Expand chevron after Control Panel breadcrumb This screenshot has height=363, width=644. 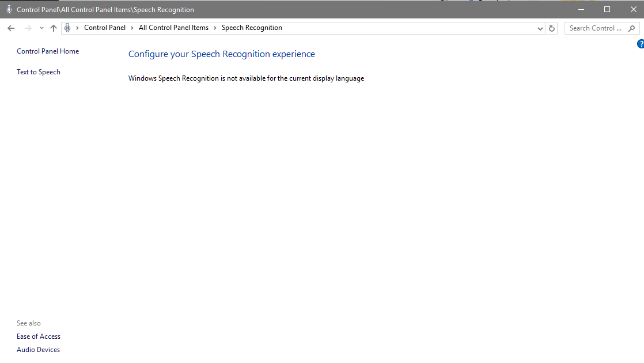pos(132,28)
